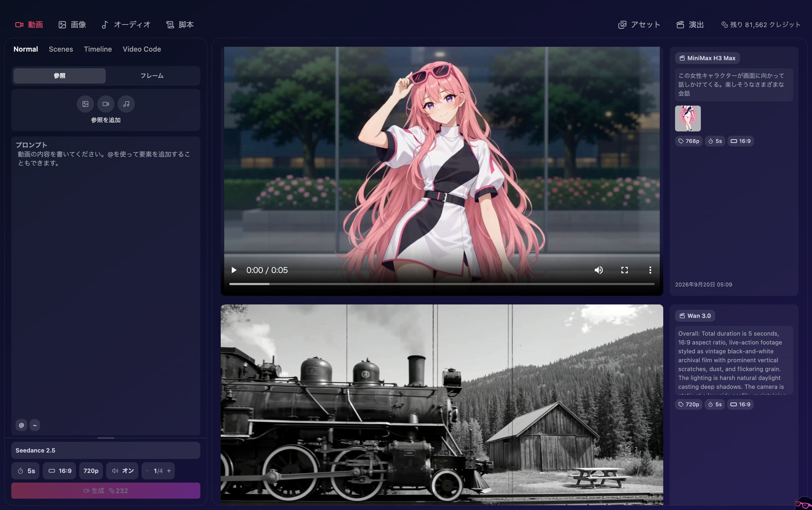
Task: Open the 脚本 script section
Action: pos(180,25)
